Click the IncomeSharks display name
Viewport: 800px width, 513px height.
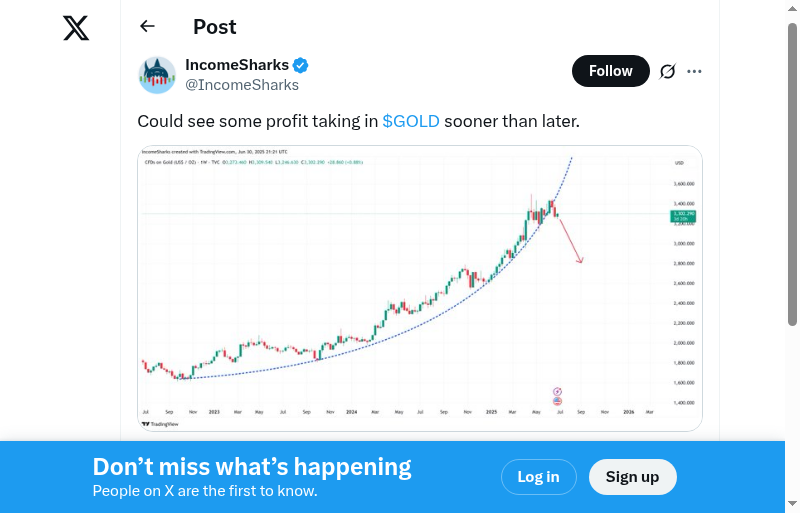click(237, 66)
